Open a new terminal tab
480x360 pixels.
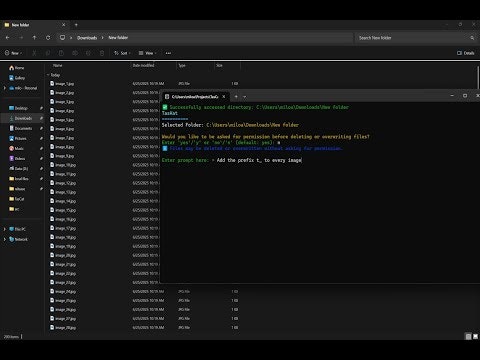pos(236,97)
